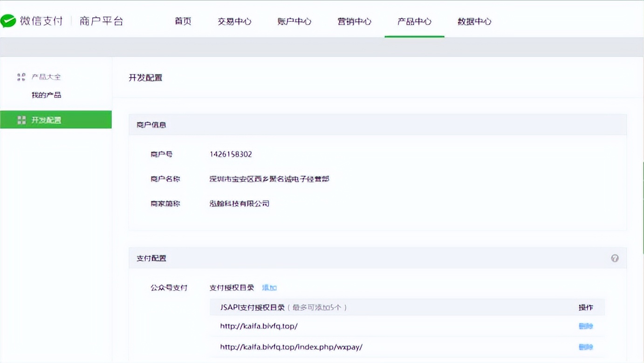Open the 营销中心 tab

[x=355, y=21]
